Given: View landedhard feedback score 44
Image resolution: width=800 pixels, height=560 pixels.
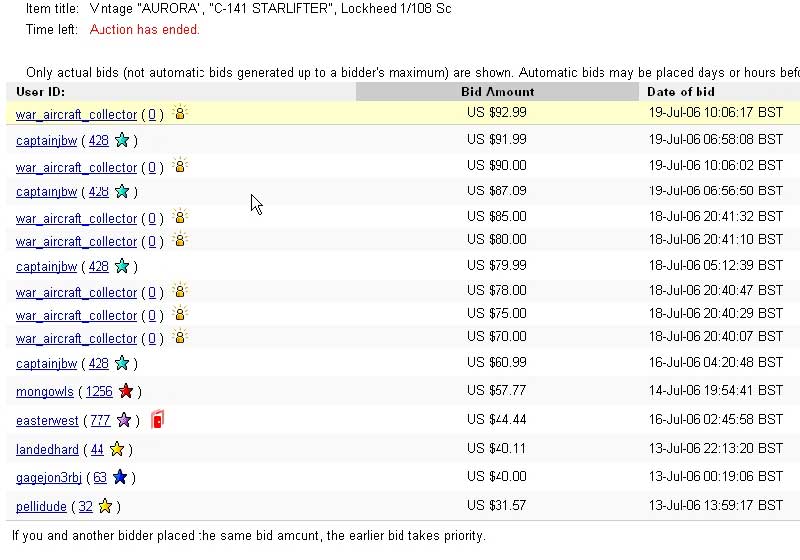Looking at the screenshot, I should [97, 450].
